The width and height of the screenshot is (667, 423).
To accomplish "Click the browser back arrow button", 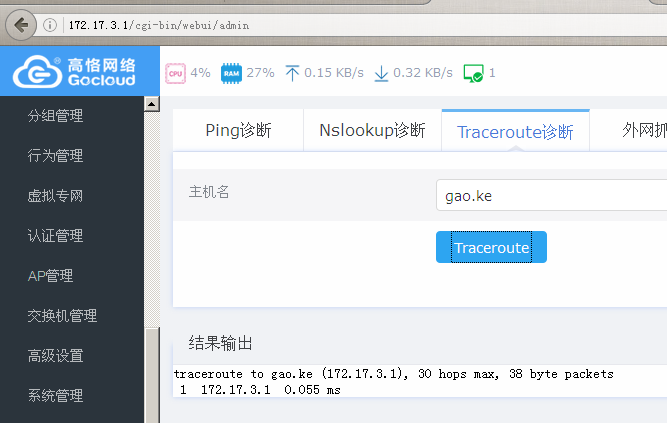I will 21,23.
